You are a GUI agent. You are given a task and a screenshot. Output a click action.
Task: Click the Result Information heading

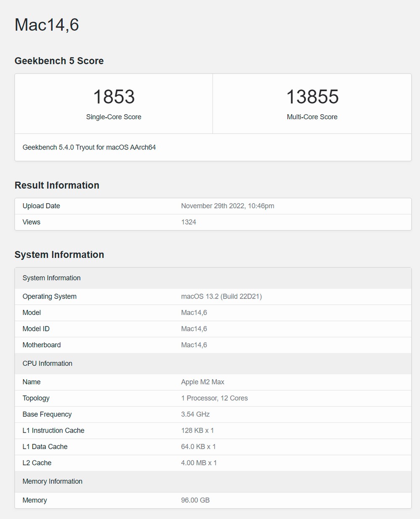tap(57, 185)
